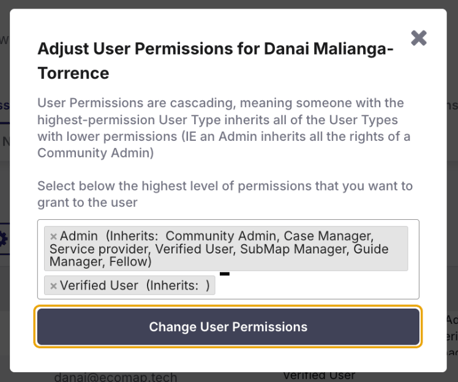Click the danai@ecomap.tech email text
Screen dimensions: 458x382
(116, 377)
